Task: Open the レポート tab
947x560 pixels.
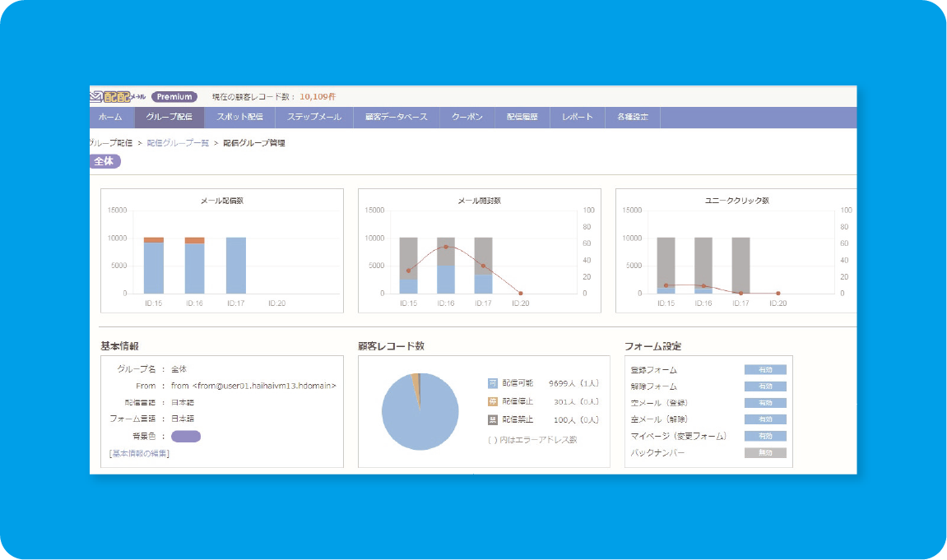Action: [x=578, y=117]
